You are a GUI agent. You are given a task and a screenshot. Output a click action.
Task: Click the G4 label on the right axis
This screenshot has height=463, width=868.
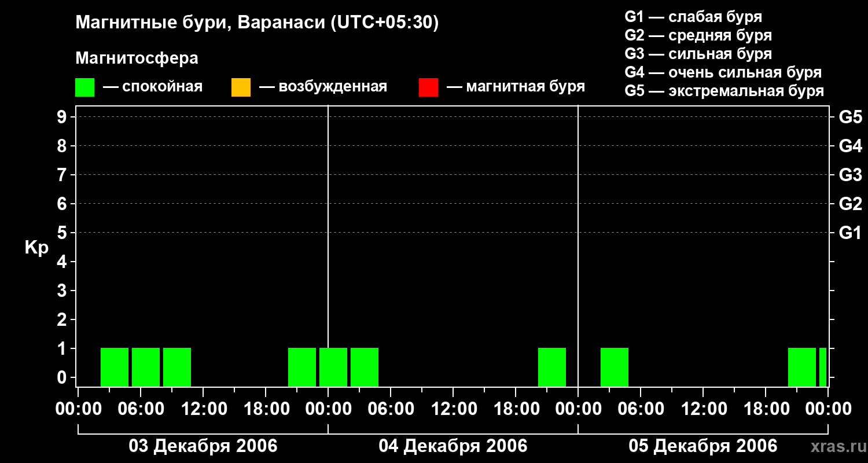(x=850, y=146)
